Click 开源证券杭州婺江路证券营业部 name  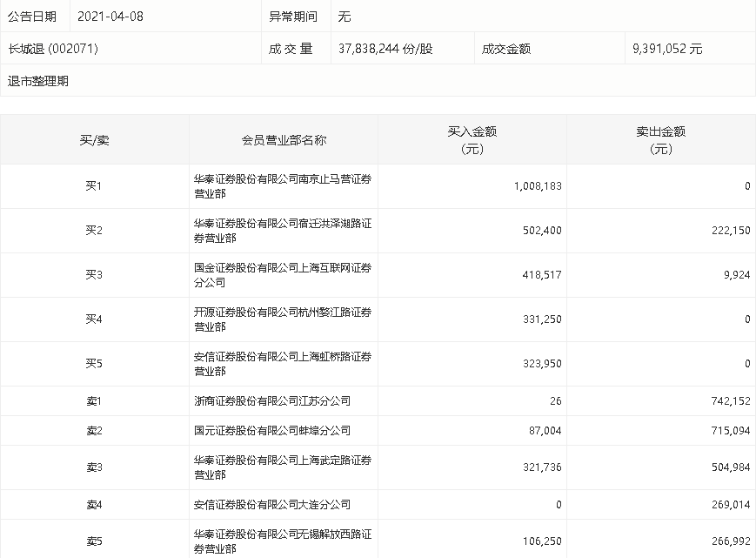tap(283, 319)
